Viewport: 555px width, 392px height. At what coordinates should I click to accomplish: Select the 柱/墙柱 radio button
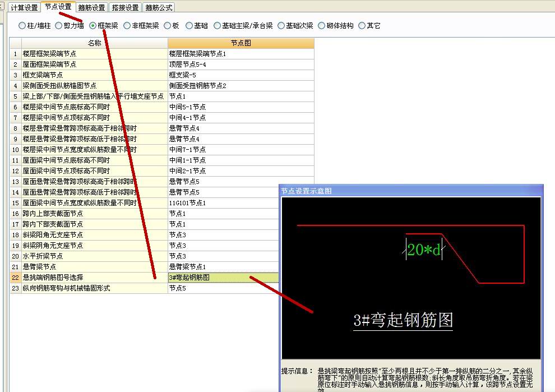22,25
